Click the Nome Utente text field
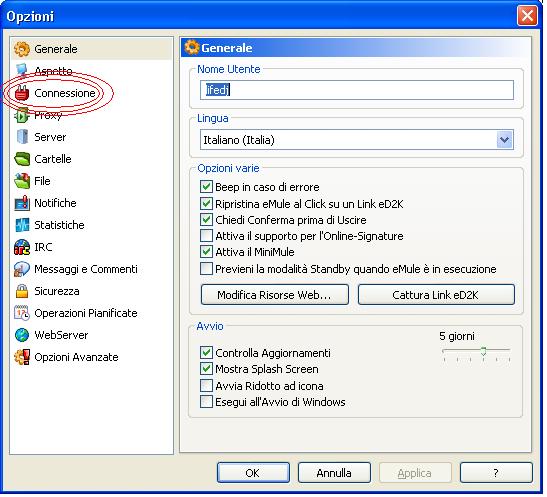The width and height of the screenshot is (547, 497). pos(357,90)
